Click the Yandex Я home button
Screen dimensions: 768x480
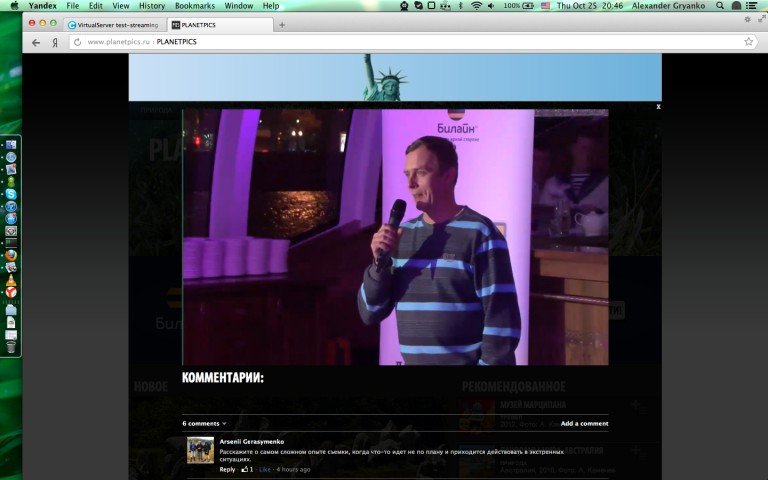(x=55, y=43)
